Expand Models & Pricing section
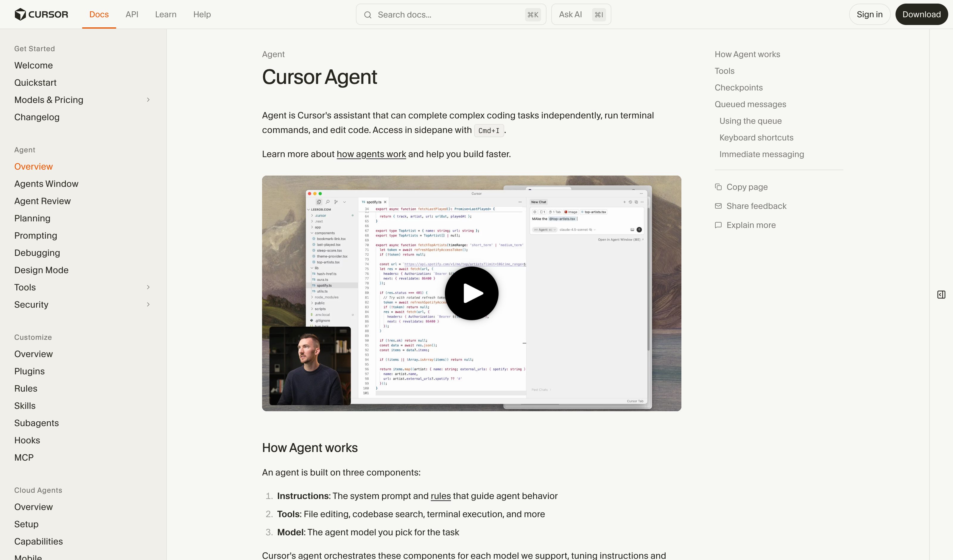 pos(148,100)
